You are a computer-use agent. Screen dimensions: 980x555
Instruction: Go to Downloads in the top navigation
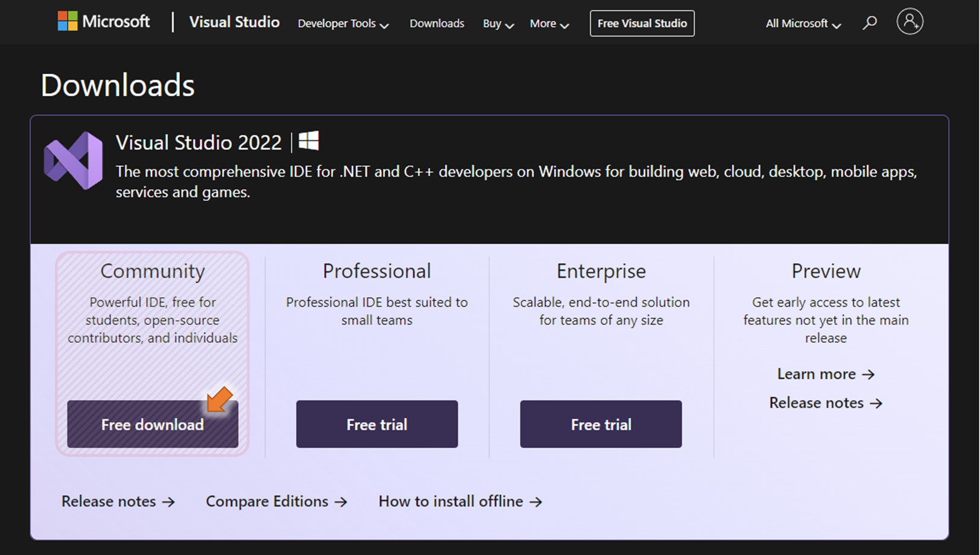(x=437, y=24)
